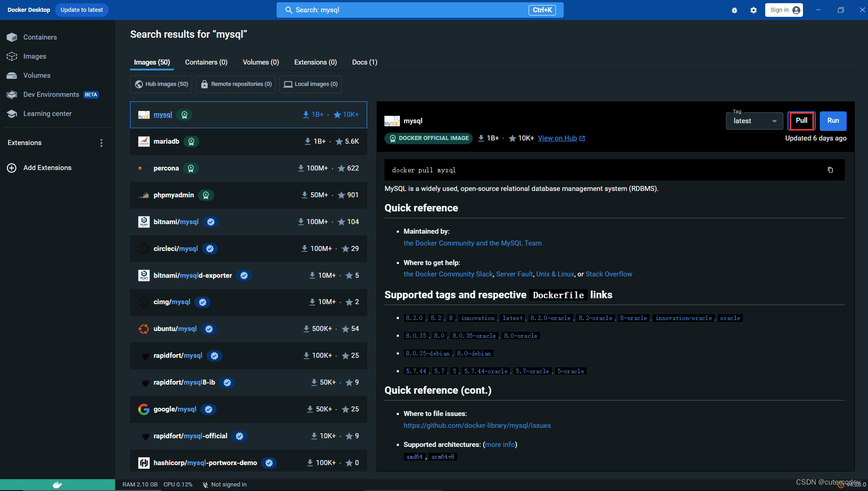Click the Add Extensions plus icon

(x=12, y=168)
